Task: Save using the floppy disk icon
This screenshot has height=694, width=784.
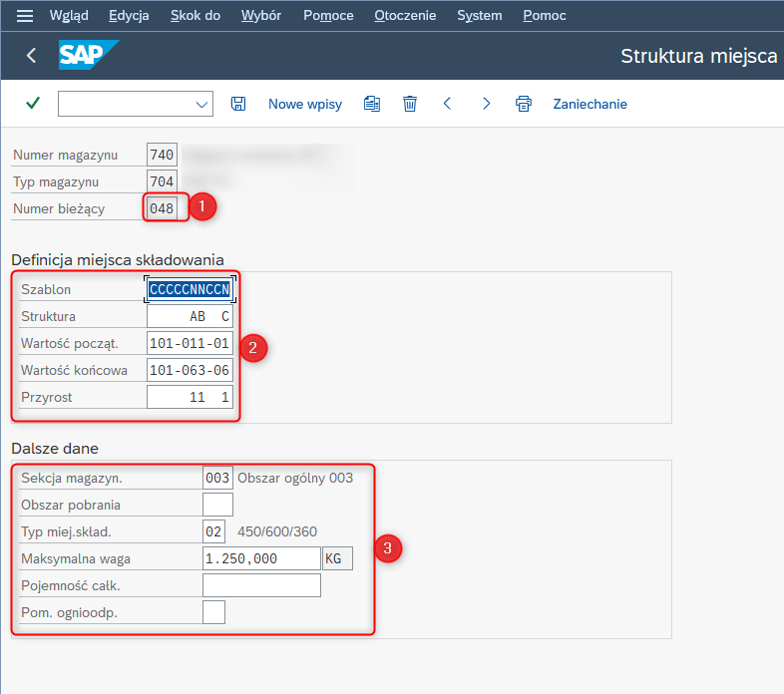Action: (x=238, y=104)
